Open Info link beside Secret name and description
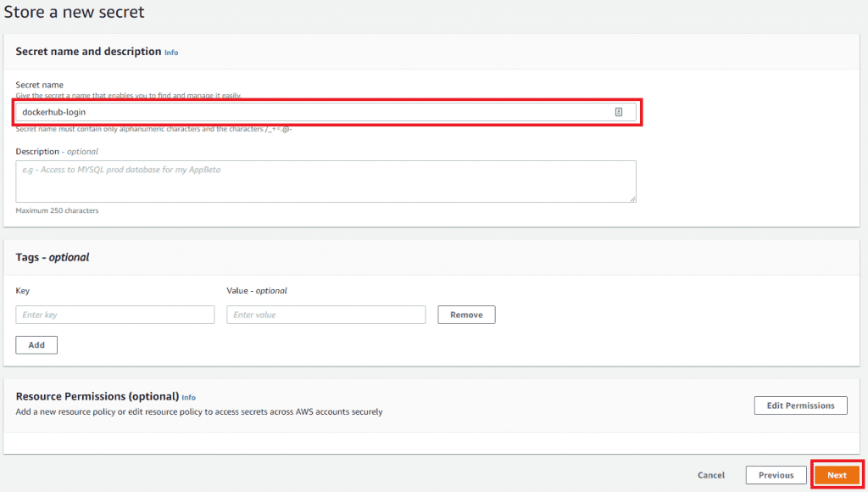Viewport: 868px width, 492px height. pos(171,53)
